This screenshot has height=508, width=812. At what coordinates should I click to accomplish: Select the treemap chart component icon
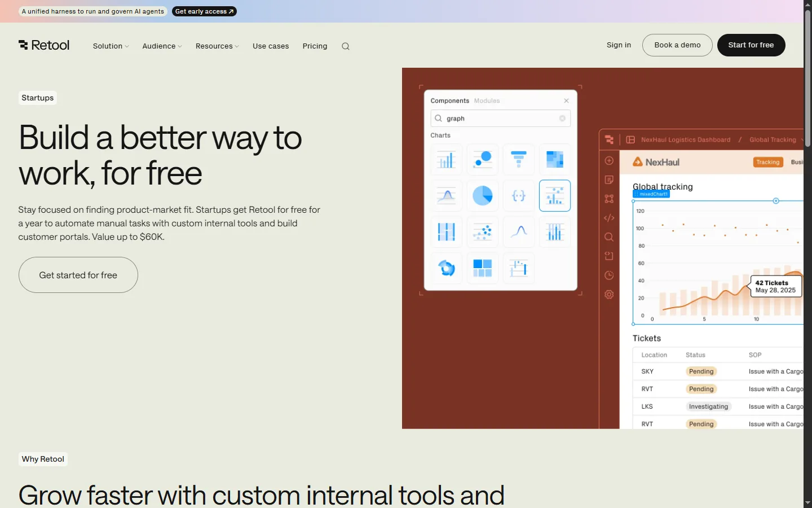[x=483, y=268]
